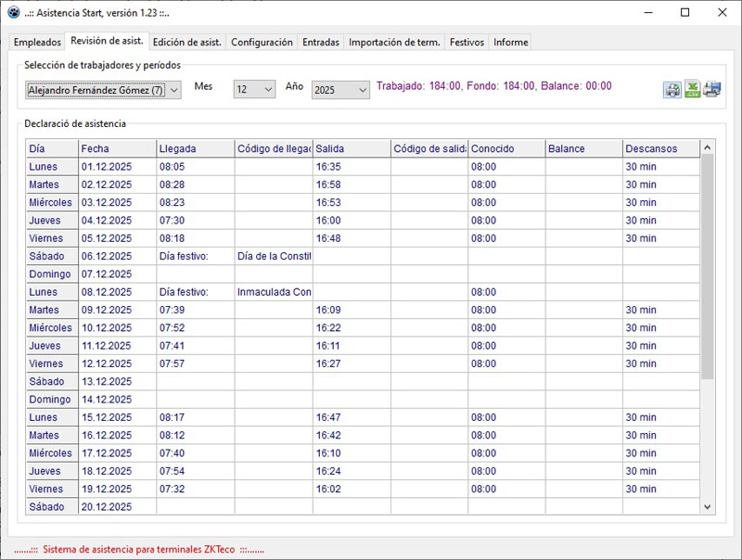The height and width of the screenshot is (560, 742).
Task: Go to the Configuración tab
Action: [x=262, y=42]
